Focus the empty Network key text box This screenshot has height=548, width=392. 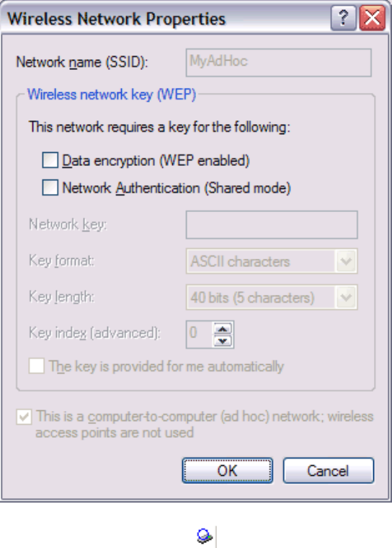click(272, 225)
